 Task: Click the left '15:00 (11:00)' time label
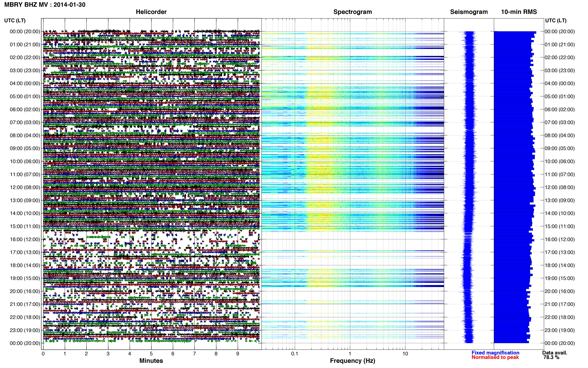coord(25,226)
